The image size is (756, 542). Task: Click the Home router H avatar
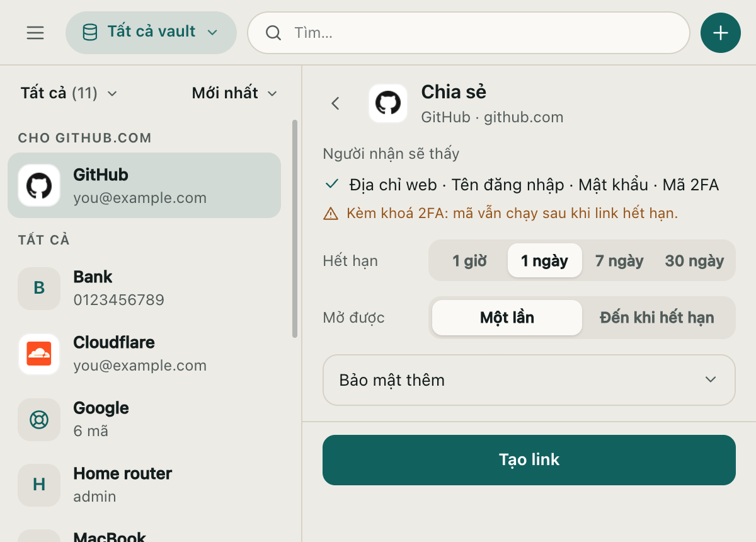pos(39,485)
